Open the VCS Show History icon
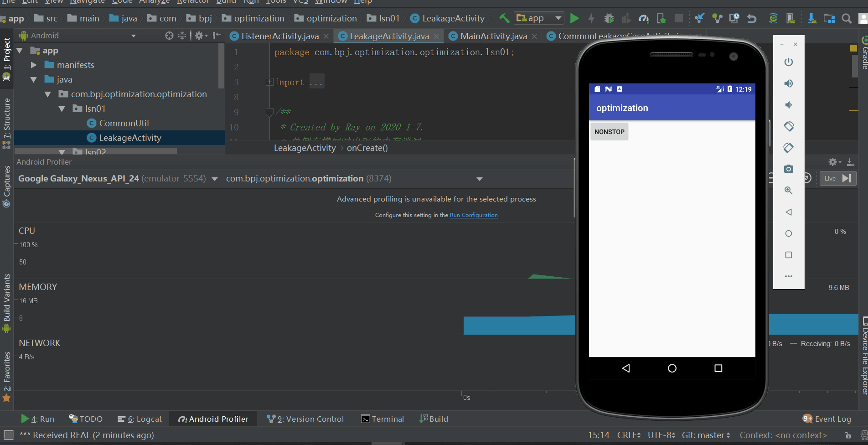This screenshot has width=868, height=445. [x=734, y=18]
